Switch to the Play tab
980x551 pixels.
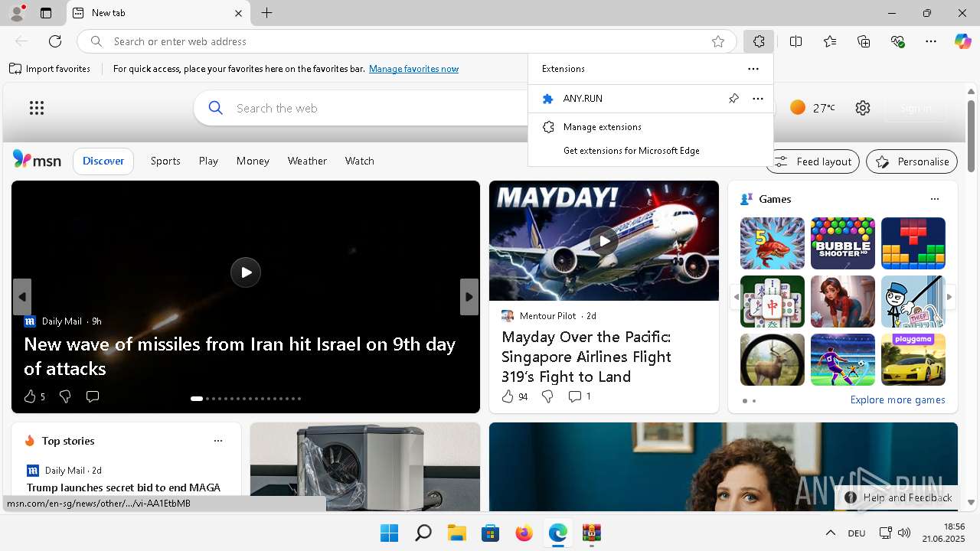[x=208, y=161]
